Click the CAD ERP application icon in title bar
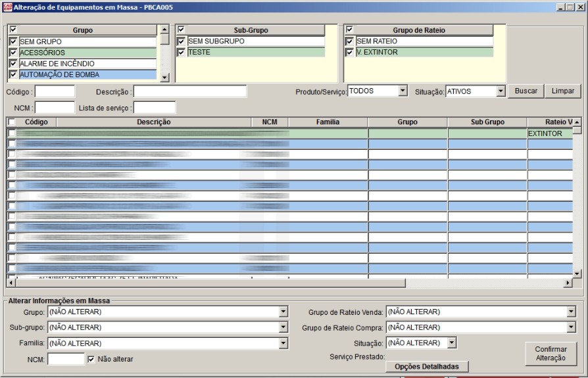The height and width of the screenshot is (378, 588). [7, 7]
